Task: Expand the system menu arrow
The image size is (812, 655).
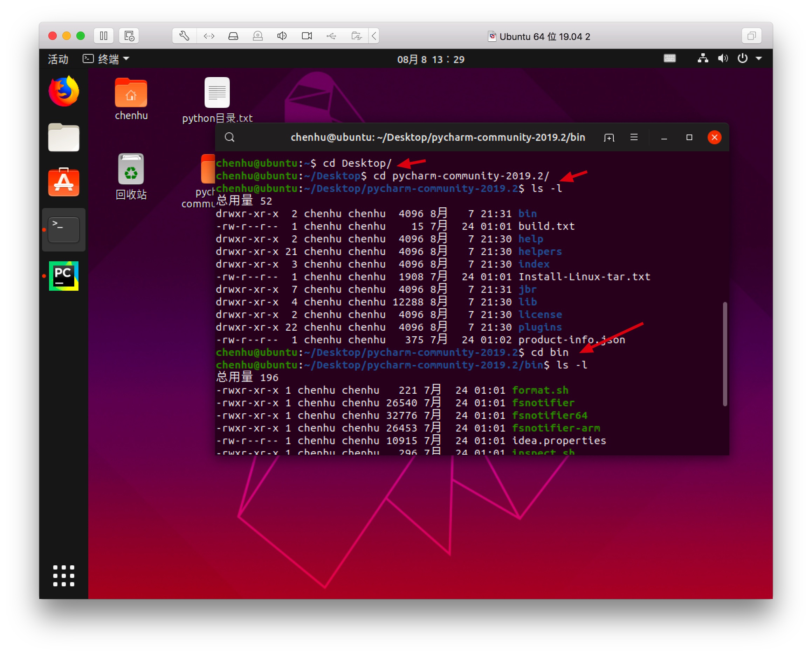Action: coord(759,58)
